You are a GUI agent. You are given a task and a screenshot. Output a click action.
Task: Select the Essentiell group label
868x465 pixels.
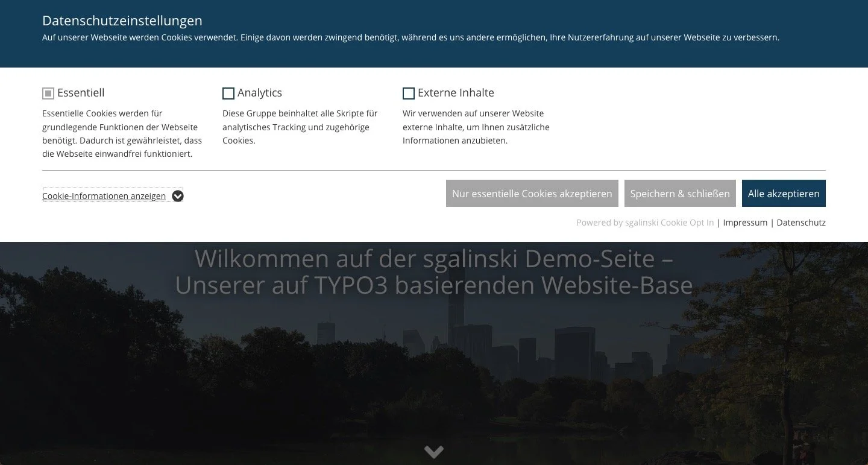80,92
